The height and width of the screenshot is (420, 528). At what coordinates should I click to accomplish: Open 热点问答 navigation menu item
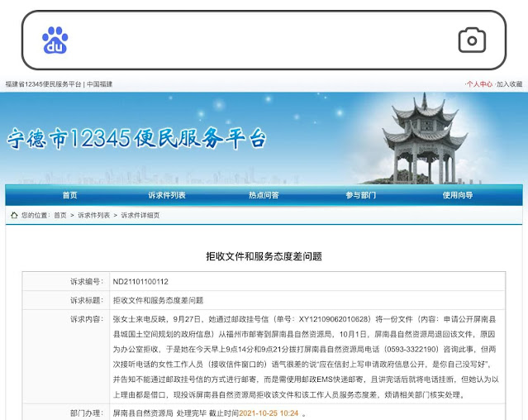coord(264,195)
